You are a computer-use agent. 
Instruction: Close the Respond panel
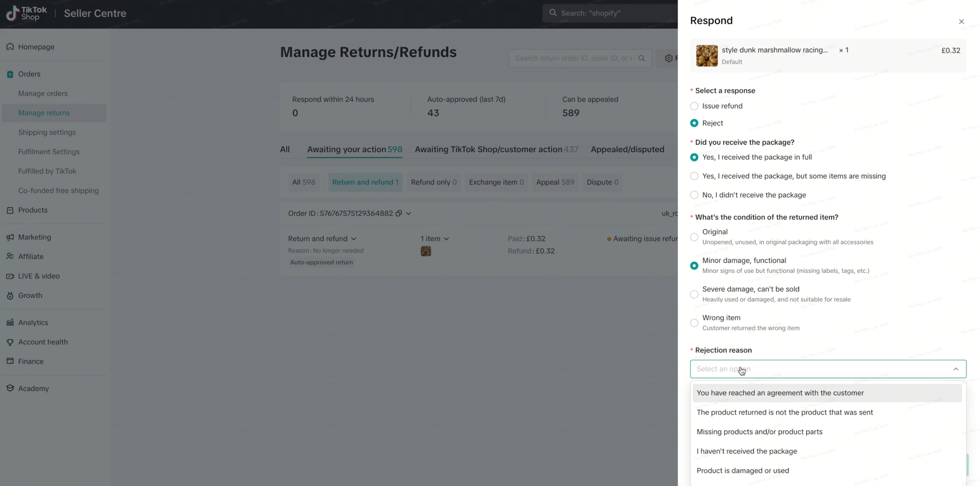(961, 21)
